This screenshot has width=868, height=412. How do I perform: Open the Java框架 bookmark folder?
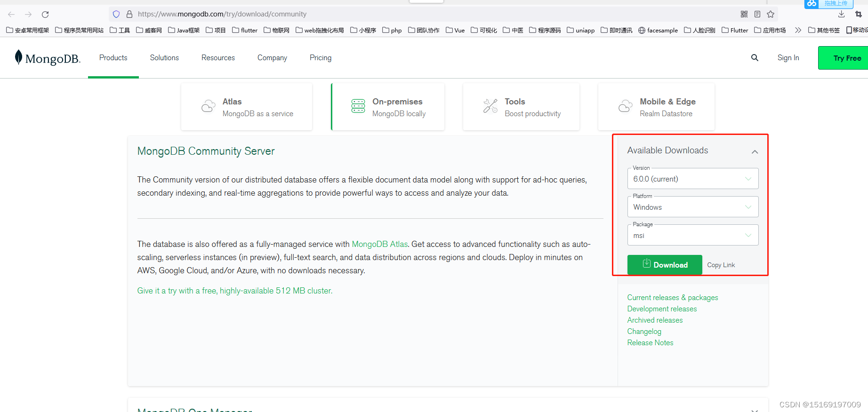pos(184,30)
